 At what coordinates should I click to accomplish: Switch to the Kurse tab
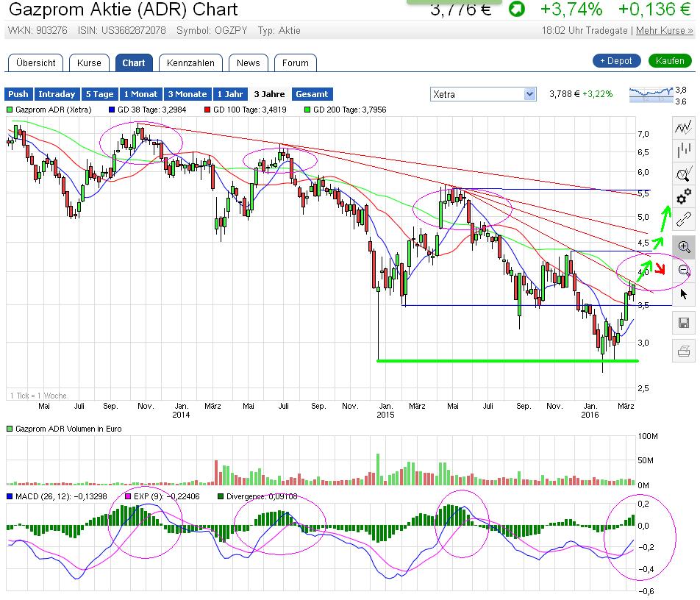[89, 63]
